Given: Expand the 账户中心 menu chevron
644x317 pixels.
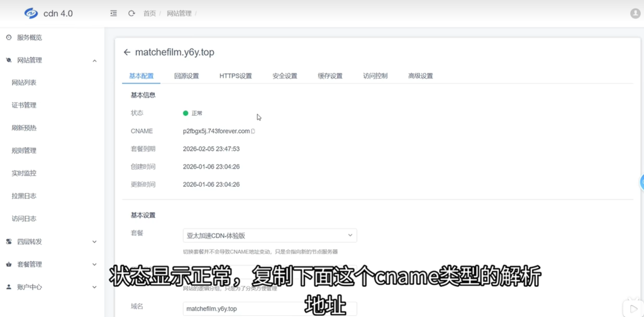Looking at the screenshot, I should click(x=94, y=287).
